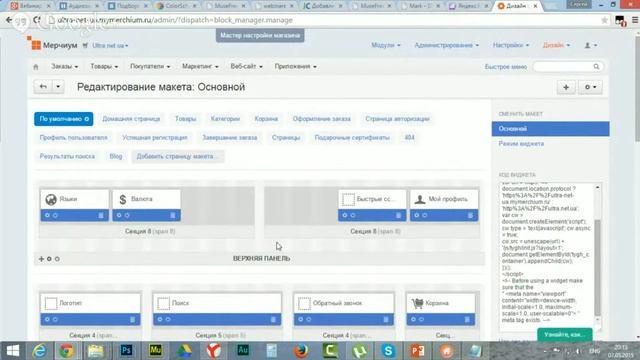
Task: Switch to Категории layout tab
Action: (225, 119)
